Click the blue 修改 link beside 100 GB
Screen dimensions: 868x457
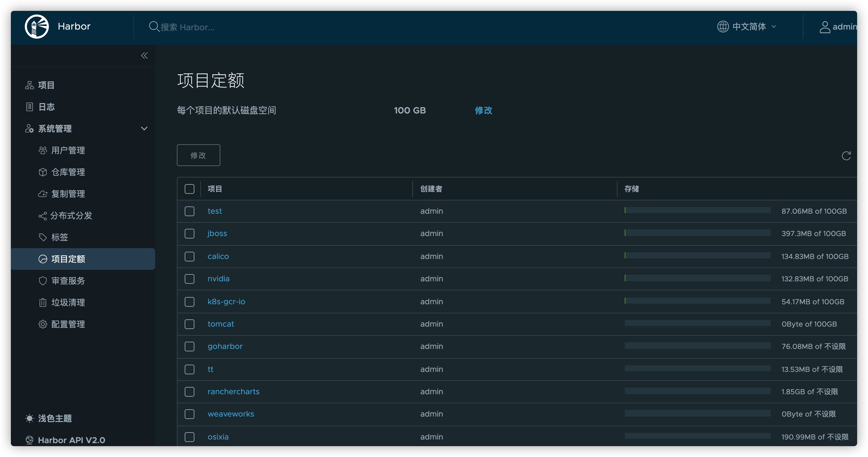[x=483, y=110]
